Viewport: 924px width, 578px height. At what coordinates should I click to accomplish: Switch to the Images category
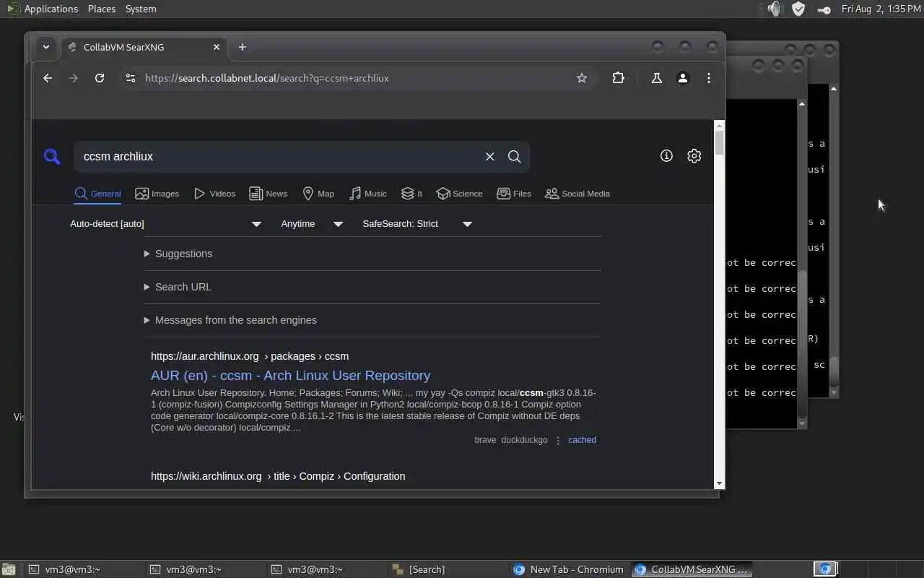point(157,194)
